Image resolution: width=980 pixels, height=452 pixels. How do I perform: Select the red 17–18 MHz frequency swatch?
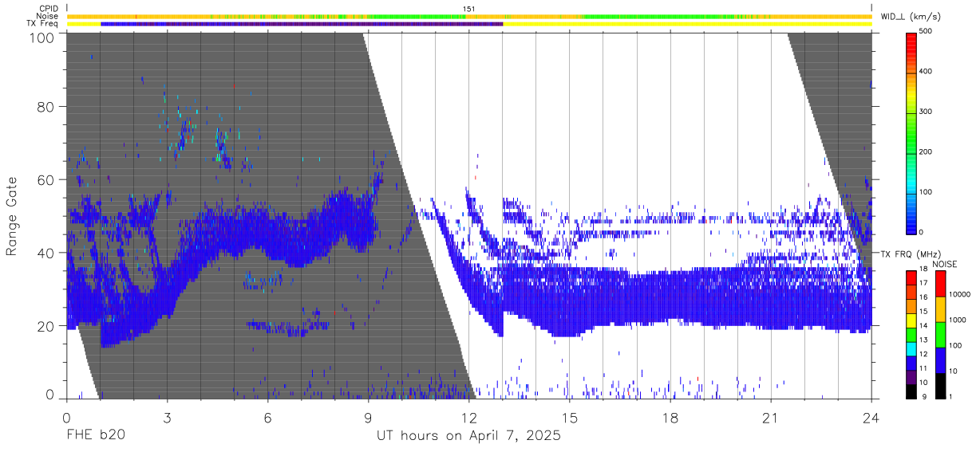pyautogui.click(x=911, y=277)
